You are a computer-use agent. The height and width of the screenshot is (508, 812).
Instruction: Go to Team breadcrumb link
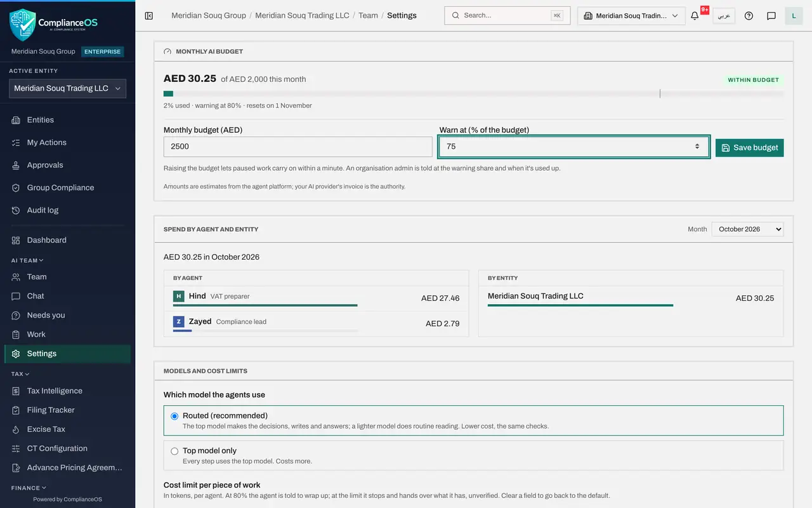(368, 15)
